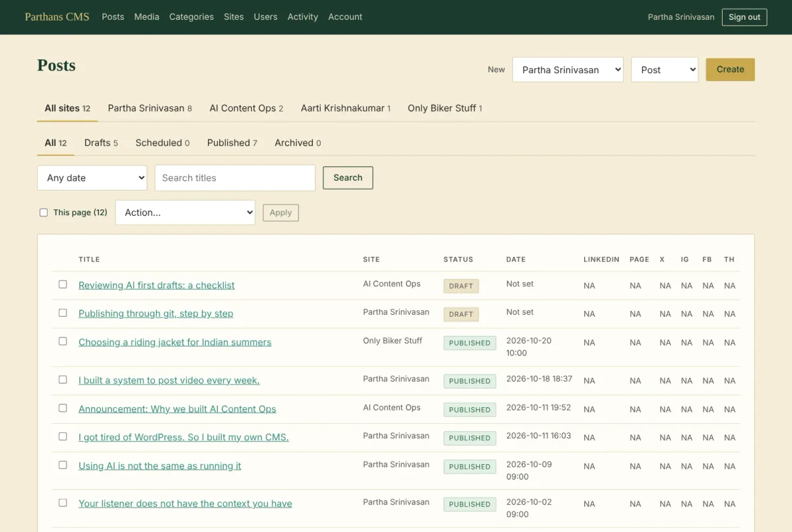
Task: Select the 'Drafts 5' status tab
Action: tap(101, 143)
